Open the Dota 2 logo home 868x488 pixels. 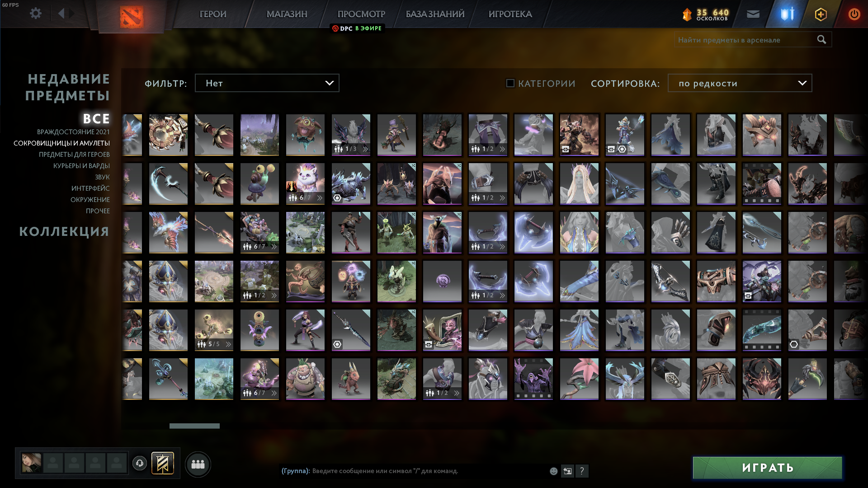coord(132,17)
